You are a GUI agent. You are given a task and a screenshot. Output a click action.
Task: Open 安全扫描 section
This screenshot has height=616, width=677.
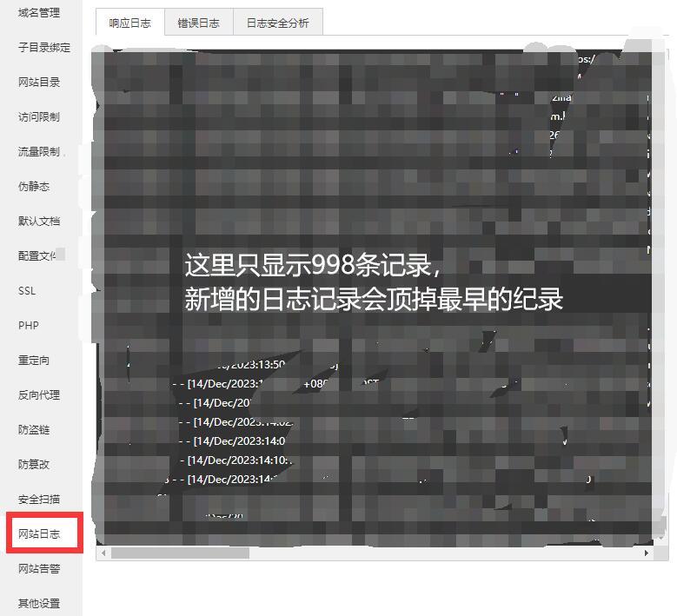39,500
